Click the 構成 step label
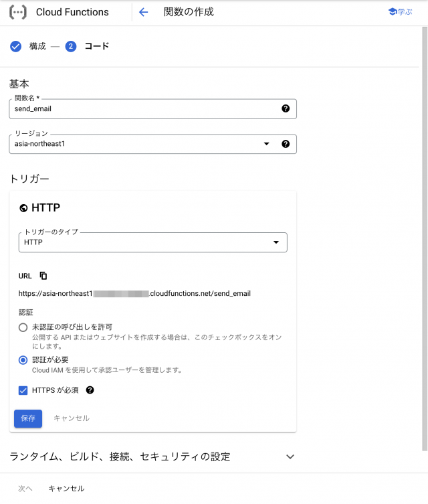Viewport: 428px width, 504px height. point(37,46)
